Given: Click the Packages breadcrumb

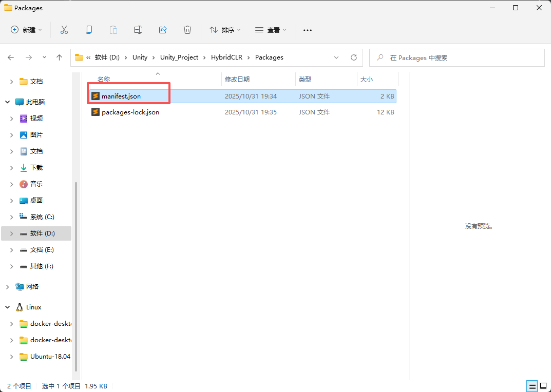Looking at the screenshot, I should click(269, 57).
